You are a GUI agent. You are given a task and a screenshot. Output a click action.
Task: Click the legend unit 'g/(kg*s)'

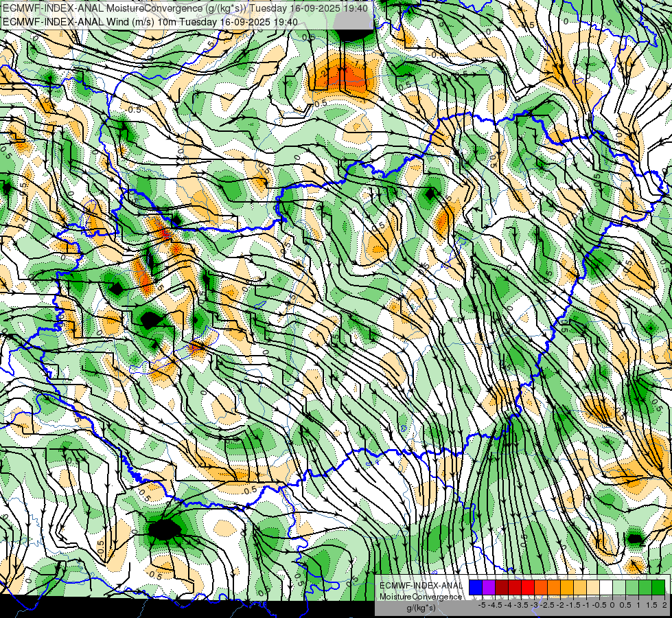click(421, 608)
